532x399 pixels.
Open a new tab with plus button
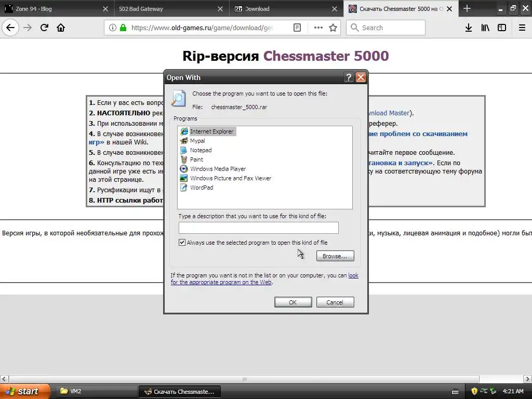pos(467,8)
